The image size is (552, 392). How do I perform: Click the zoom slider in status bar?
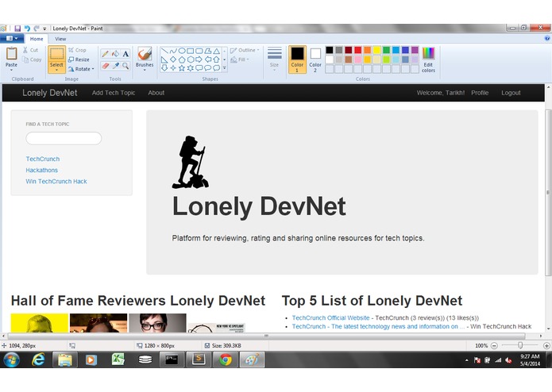tap(520, 346)
